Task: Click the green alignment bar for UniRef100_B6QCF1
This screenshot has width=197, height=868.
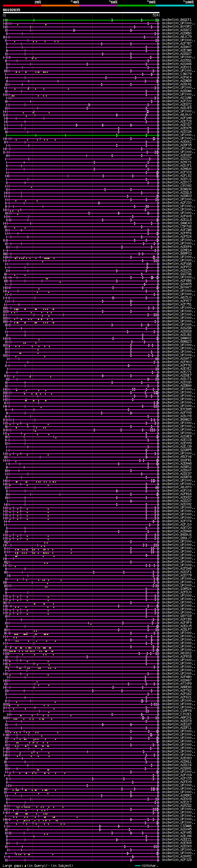Action: point(81,20)
